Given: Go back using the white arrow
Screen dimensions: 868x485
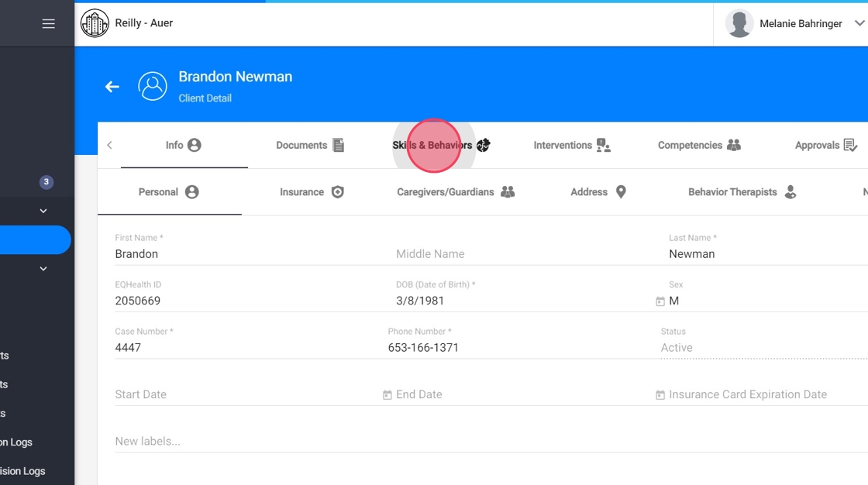Looking at the screenshot, I should (112, 86).
